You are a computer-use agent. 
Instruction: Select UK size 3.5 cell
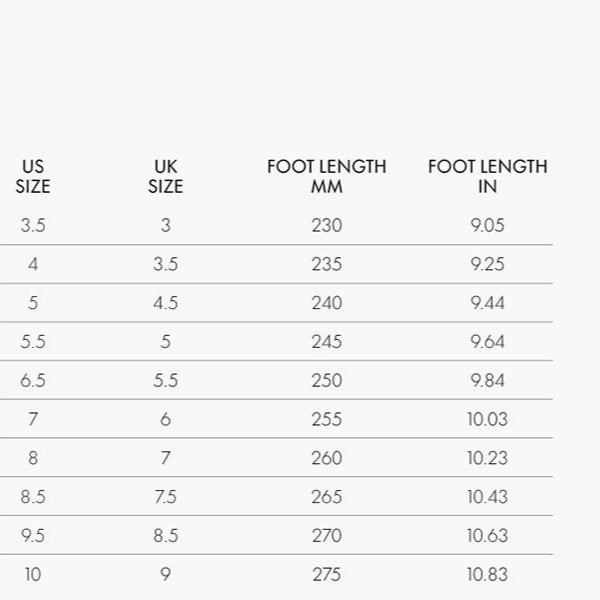pos(166,265)
